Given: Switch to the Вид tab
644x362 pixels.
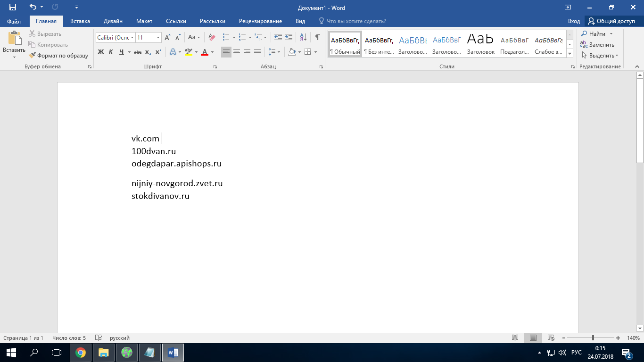Looking at the screenshot, I should (x=300, y=21).
